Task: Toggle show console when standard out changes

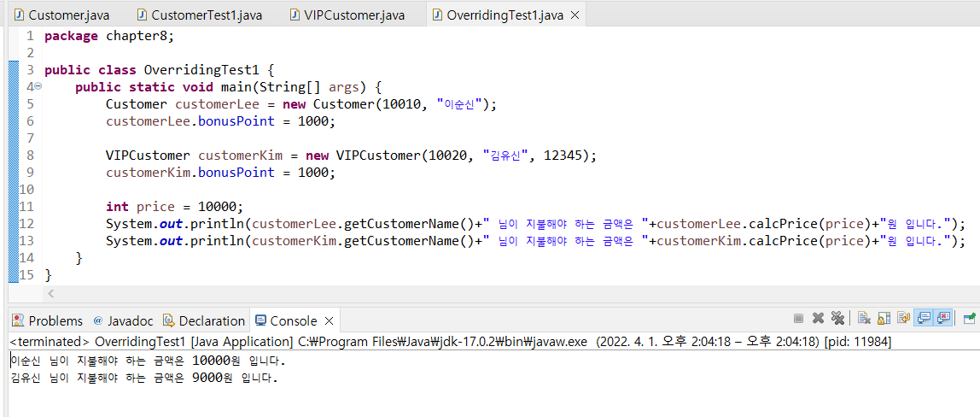Action: [923, 319]
